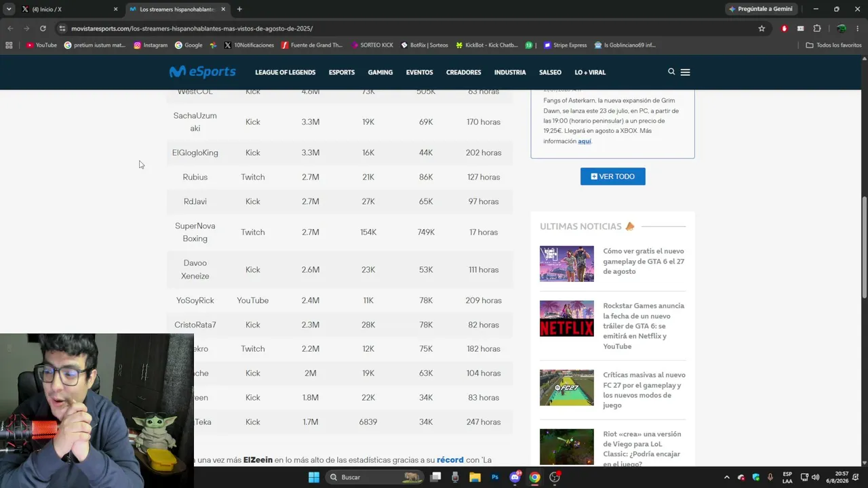Screen dimensions: 868x488
Task: Open the ElZeein link in the article
Action: (258, 460)
